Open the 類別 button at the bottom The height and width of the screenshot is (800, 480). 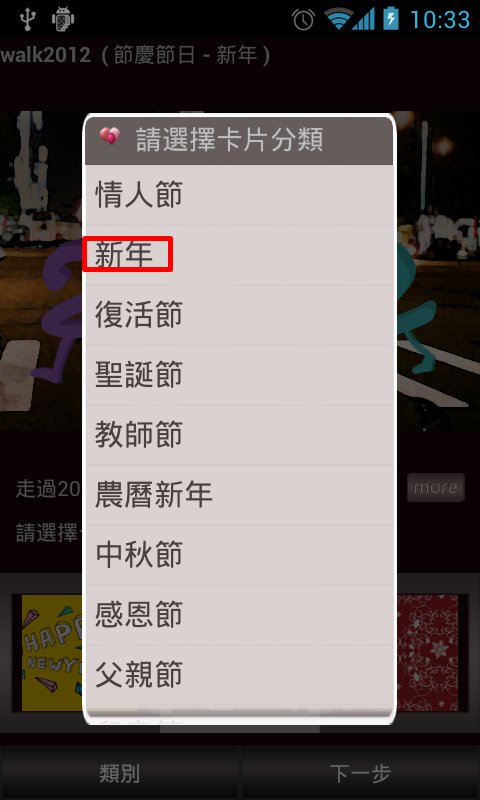119,773
